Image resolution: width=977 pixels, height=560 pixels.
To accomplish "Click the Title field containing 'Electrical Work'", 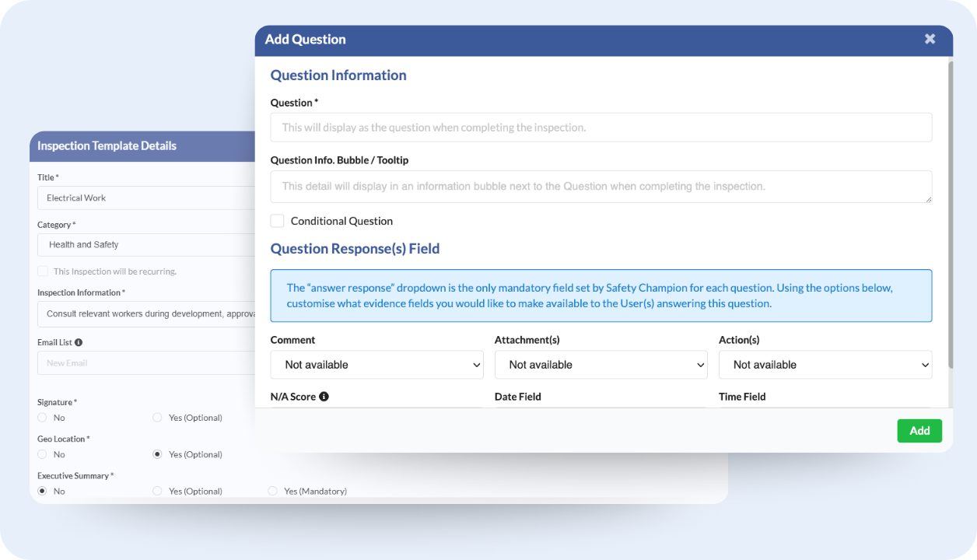I will tap(146, 198).
